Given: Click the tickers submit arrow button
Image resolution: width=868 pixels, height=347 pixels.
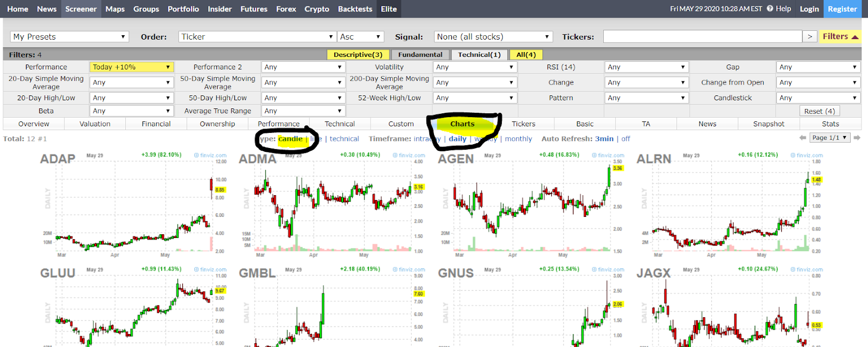Looking at the screenshot, I should [810, 36].
